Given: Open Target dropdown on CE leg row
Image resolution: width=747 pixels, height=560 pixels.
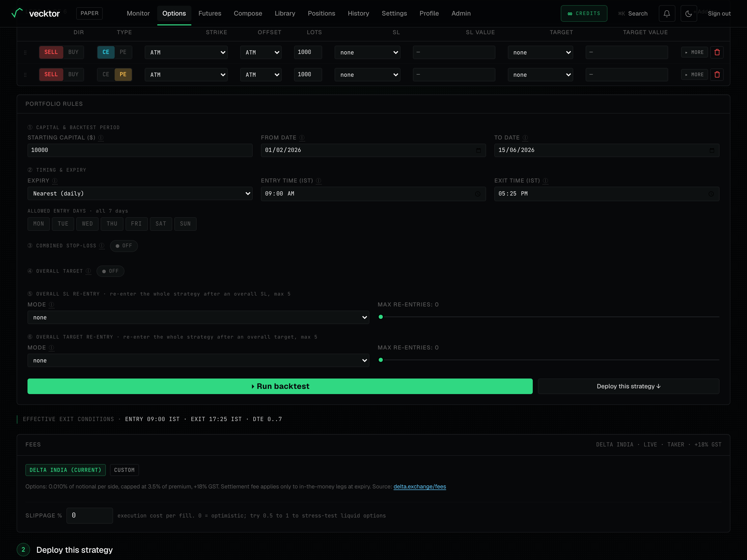Looking at the screenshot, I should 540,52.
